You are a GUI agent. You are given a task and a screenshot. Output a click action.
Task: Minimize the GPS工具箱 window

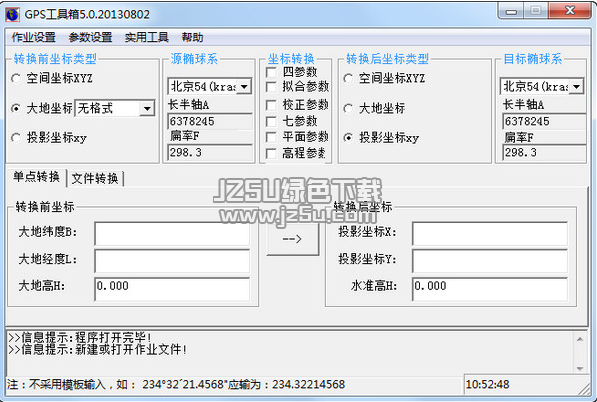tap(511, 11)
